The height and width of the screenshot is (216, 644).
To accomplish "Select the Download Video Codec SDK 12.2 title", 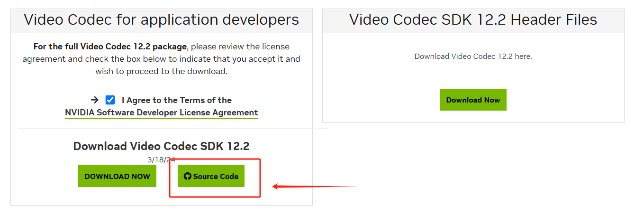I will [162, 146].
